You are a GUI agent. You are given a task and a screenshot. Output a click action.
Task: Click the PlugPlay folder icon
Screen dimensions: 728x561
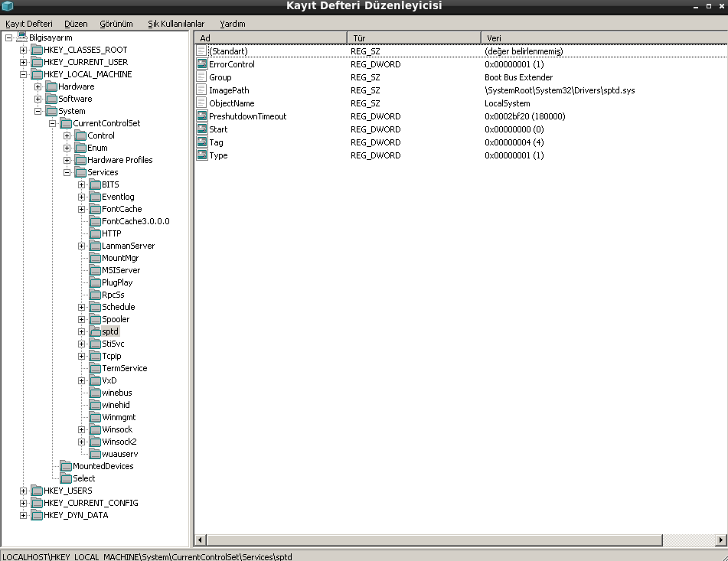[95, 282]
